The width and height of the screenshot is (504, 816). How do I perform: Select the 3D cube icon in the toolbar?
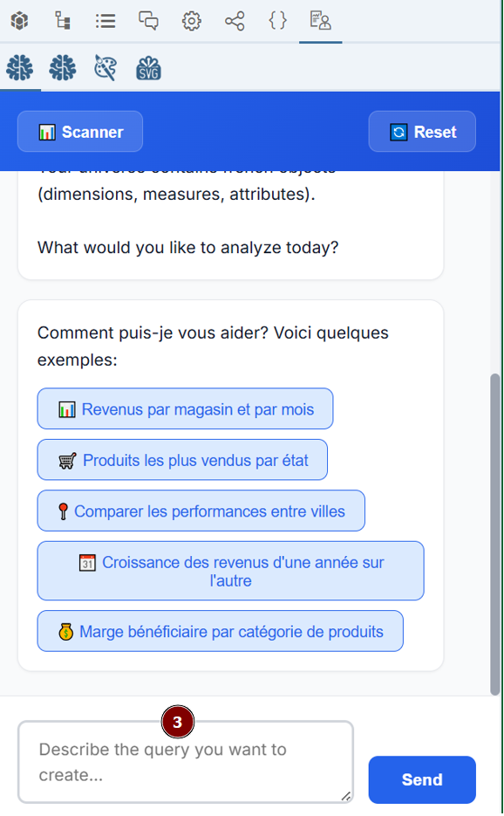point(19,21)
